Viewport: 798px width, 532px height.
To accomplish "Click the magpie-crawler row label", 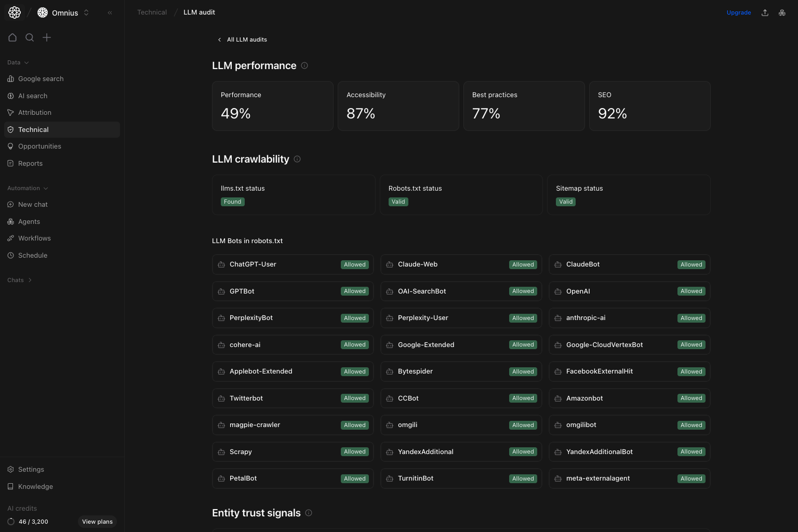I will pos(255,425).
